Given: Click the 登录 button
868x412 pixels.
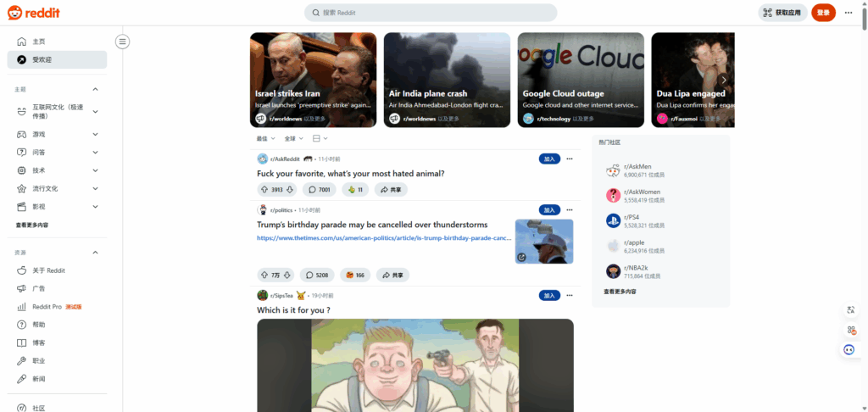Looking at the screenshot, I should [x=823, y=12].
